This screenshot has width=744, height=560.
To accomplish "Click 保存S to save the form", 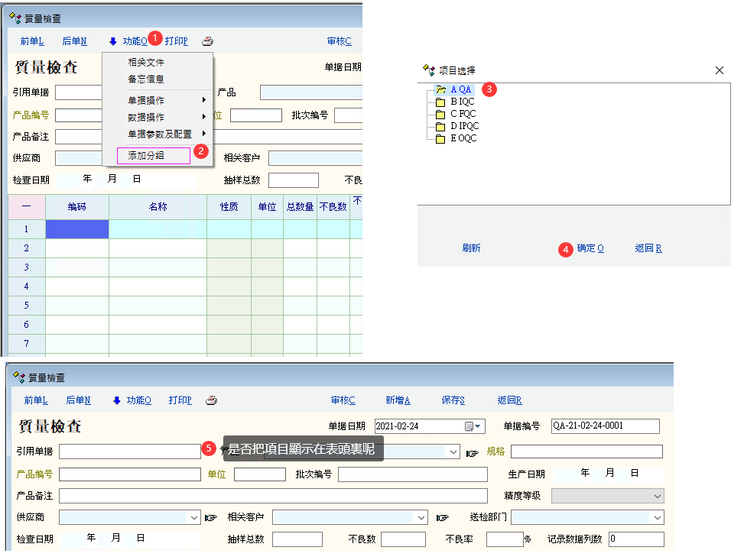I will coord(453,400).
